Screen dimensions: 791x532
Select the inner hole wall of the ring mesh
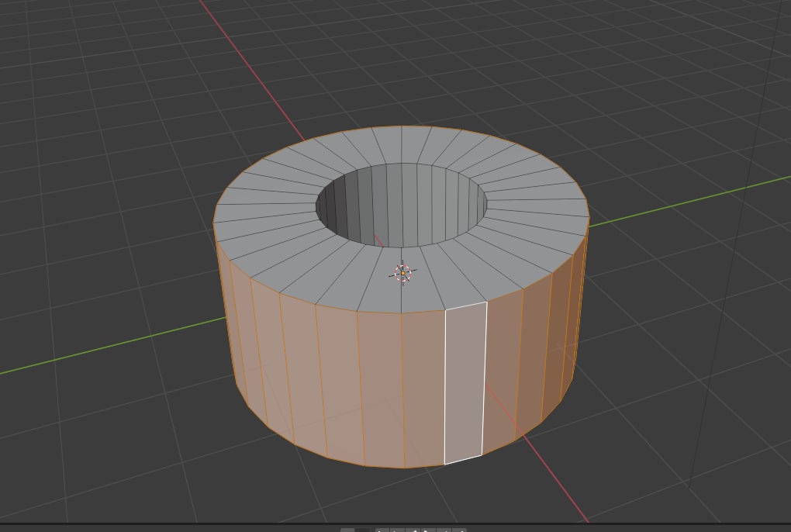402,206
